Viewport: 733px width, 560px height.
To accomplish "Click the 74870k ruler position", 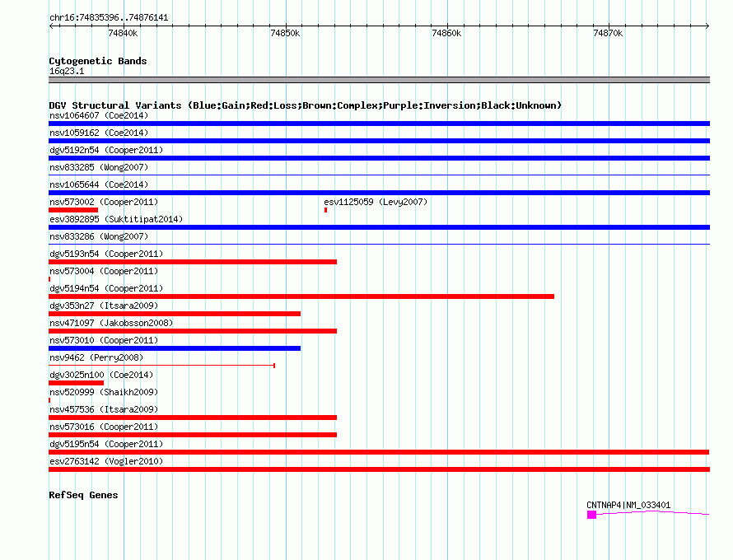I will pyautogui.click(x=608, y=33).
